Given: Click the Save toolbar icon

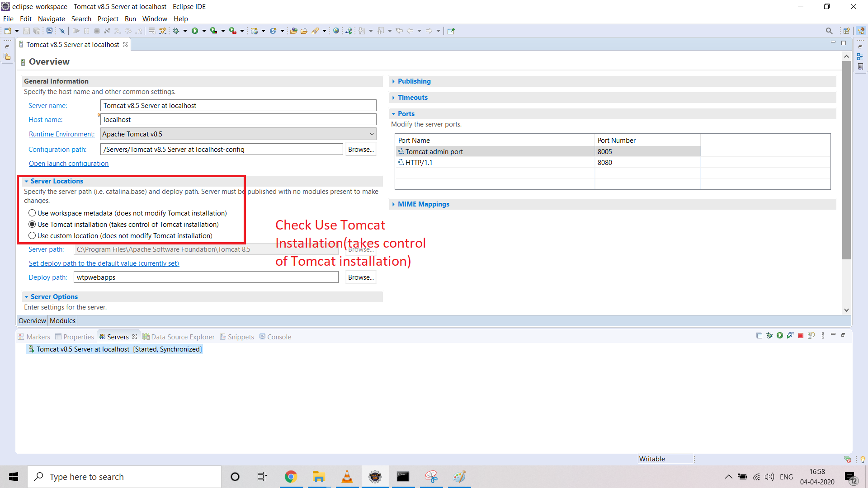Looking at the screenshot, I should click(x=26, y=31).
